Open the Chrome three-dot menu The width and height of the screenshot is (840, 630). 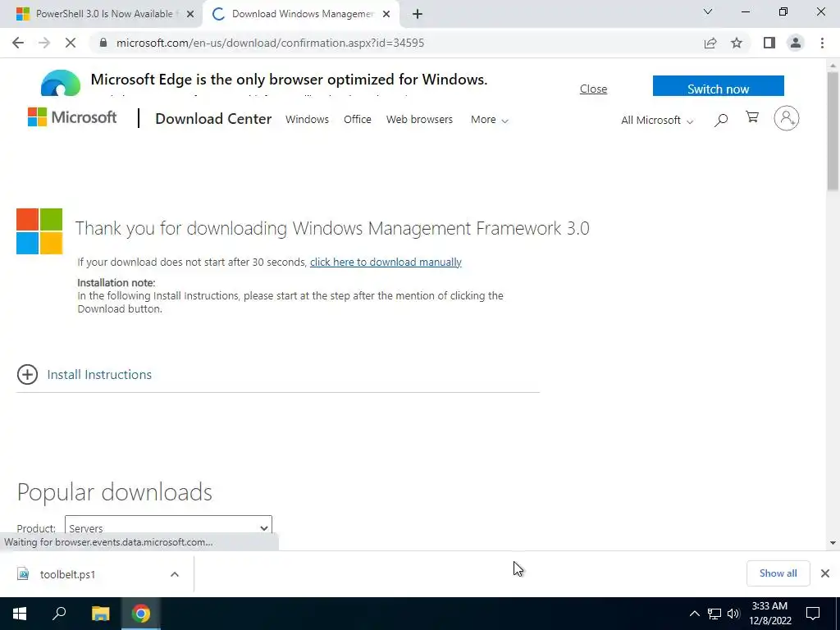tap(822, 43)
